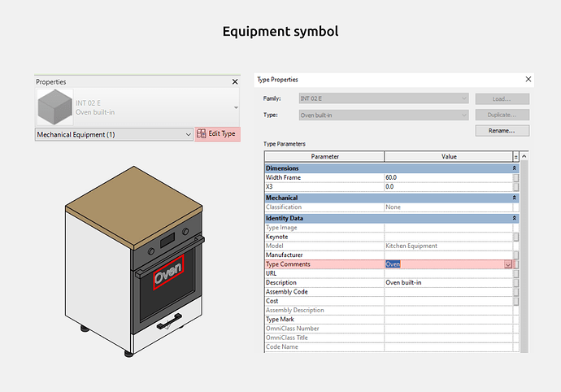Image resolution: width=561 pixels, height=392 pixels.
Task: Select the Oven label on 3D model
Action: [169, 273]
